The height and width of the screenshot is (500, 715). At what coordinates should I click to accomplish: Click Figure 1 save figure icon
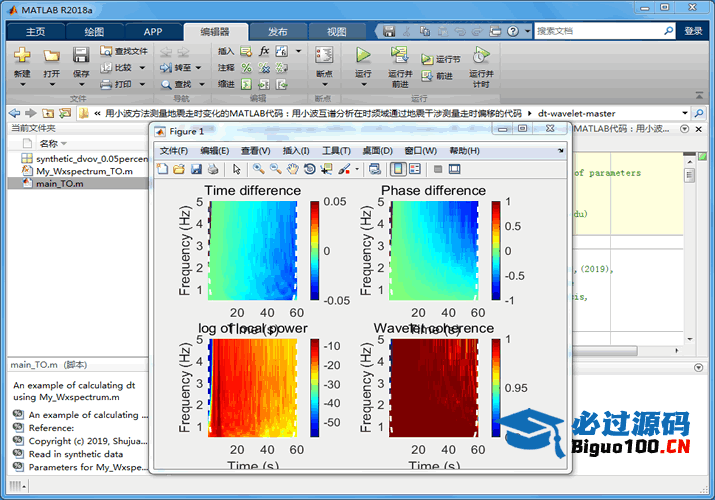click(x=196, y=169)
